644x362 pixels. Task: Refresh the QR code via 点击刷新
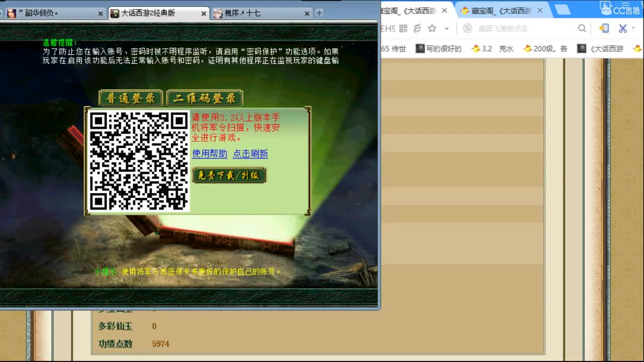(251, 154)
